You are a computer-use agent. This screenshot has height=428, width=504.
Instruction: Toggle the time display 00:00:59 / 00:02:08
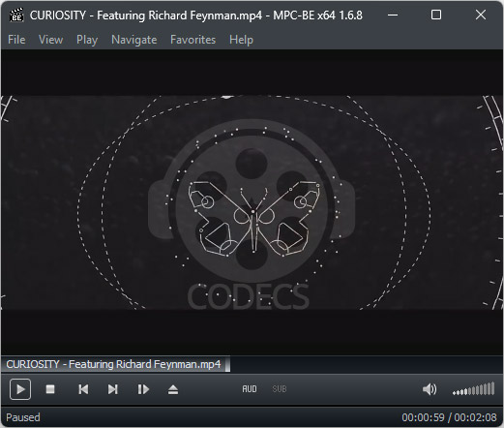click(449, 417)
